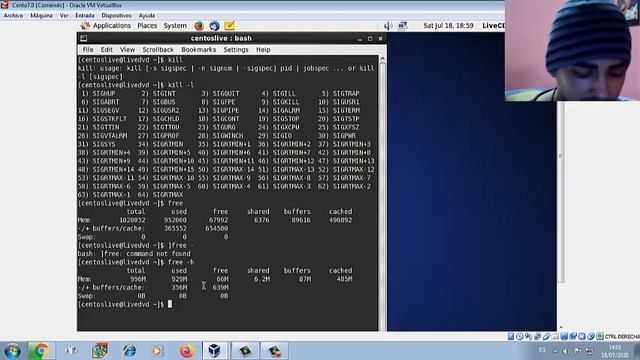
Task: Open the GNOME System menu
Action: click(175, 26)
